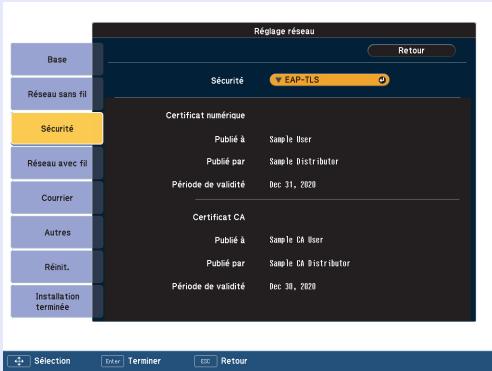Click the Dec 30, 2020 validity date
This screenshot has height=371, width=492.
[x=292, y=286]
